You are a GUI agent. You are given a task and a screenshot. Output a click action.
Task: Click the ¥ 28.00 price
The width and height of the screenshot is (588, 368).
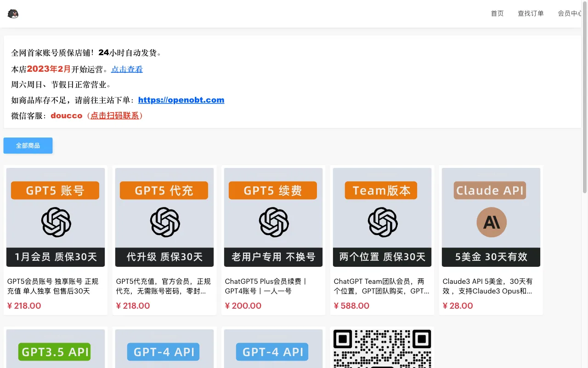[458, 306]
